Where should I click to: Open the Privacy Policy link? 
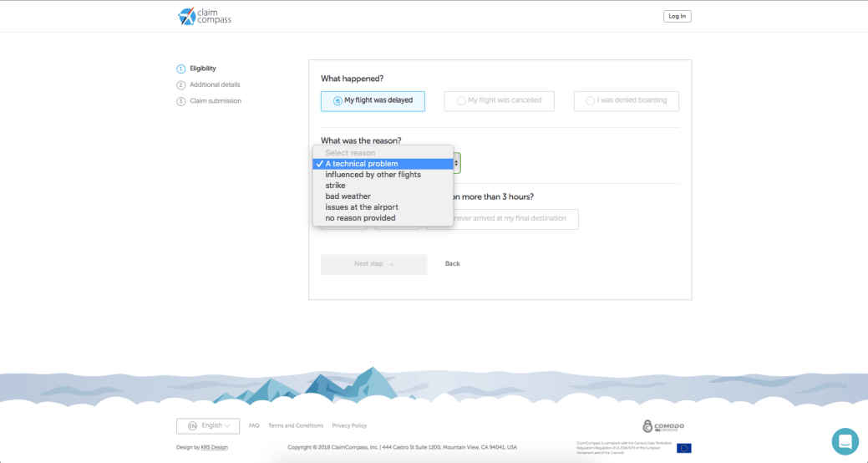349,425
